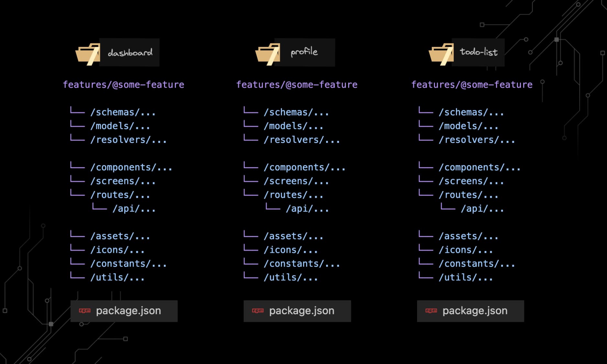Select /resolvers/ in the profile column
The width and height of the screenshot is (607, 364).
302,140
